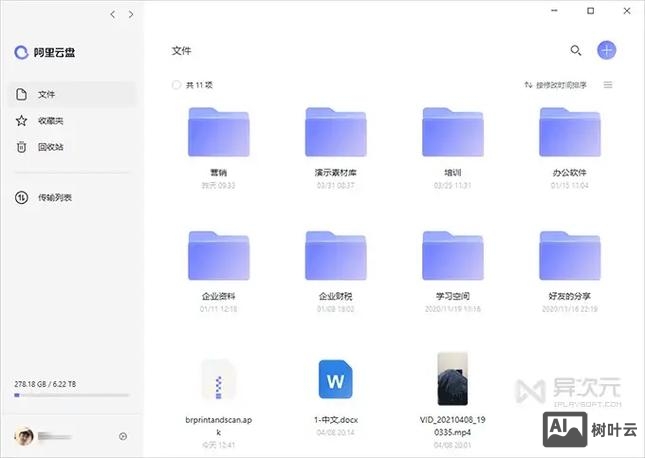Open the 办公软件 folder
Viewport: 645px width, 458px height.
tap(570, 132)
